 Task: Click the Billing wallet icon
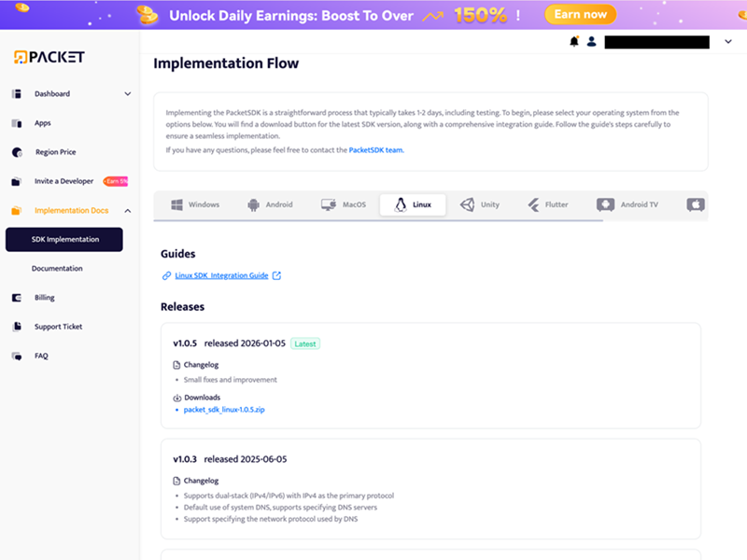pos(17,298)
